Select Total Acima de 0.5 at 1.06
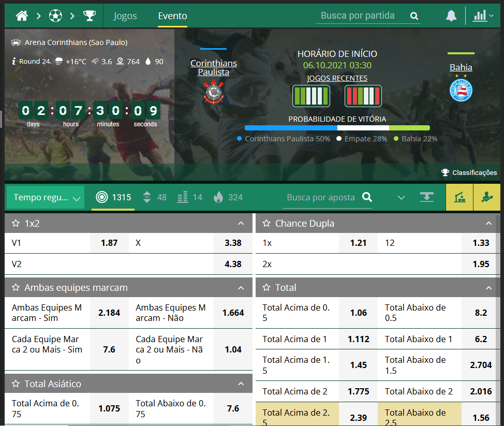The width and height of the screenshot is (504, 426). click(359, 313)
